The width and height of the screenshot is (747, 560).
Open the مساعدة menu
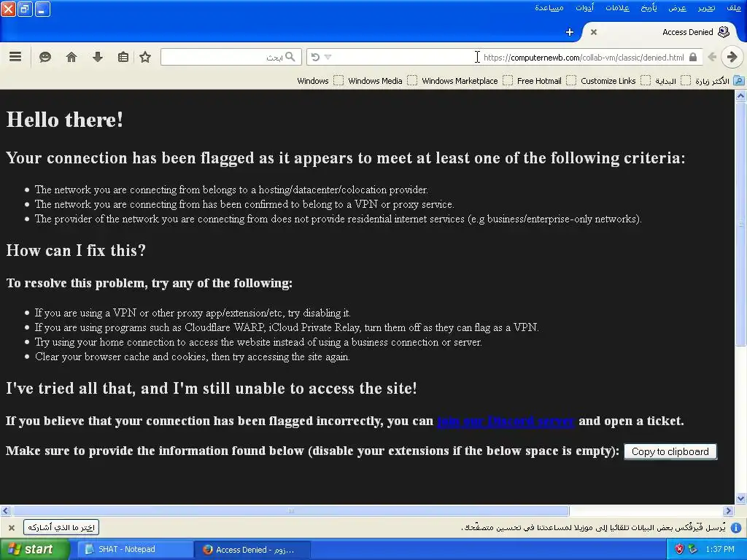[549, 8]
